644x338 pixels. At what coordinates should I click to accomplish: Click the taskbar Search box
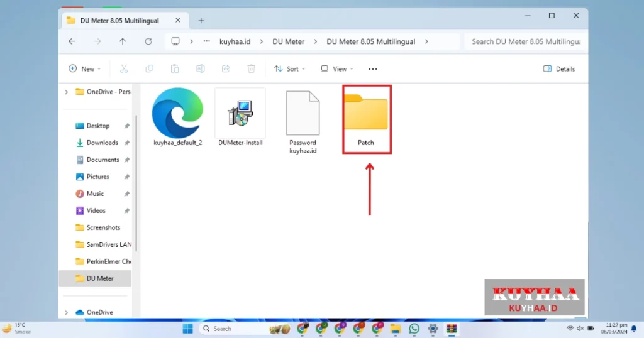pos(246,329)
